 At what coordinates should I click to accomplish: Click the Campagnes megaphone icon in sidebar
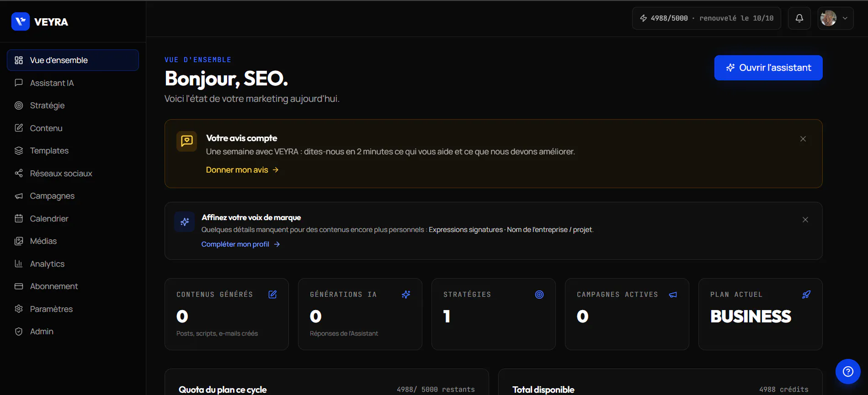tap(19, 196)
